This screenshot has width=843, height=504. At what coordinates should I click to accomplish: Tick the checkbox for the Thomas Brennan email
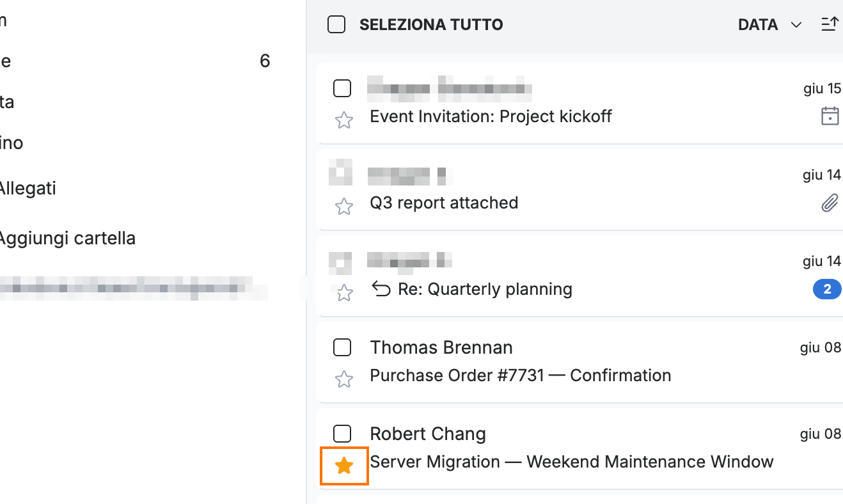[x=342, y=347]
